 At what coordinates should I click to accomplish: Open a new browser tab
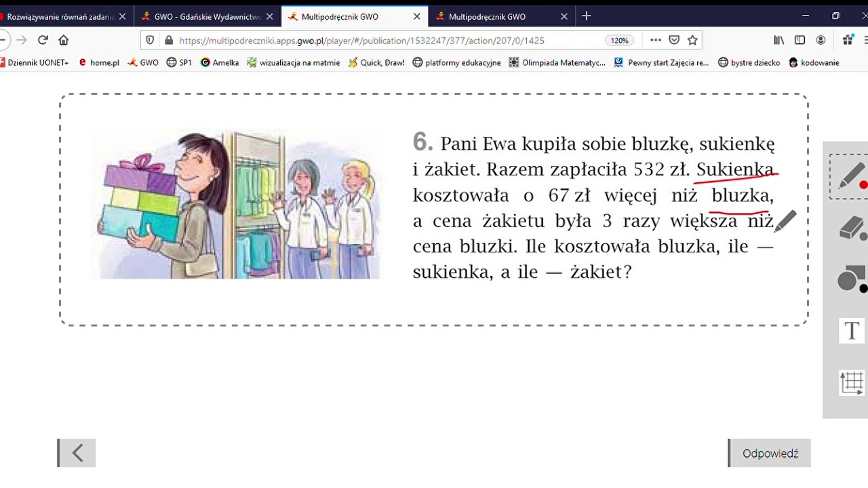[x=587, y=16]
